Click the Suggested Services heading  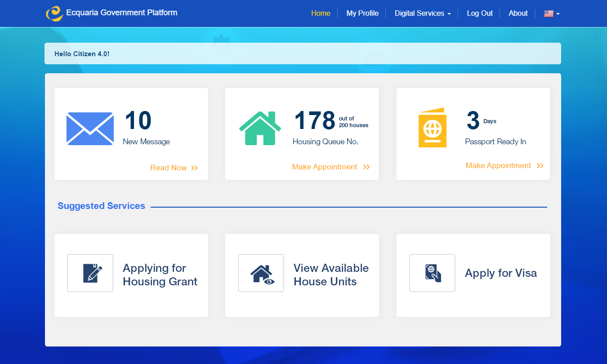(x=101, y=206)
